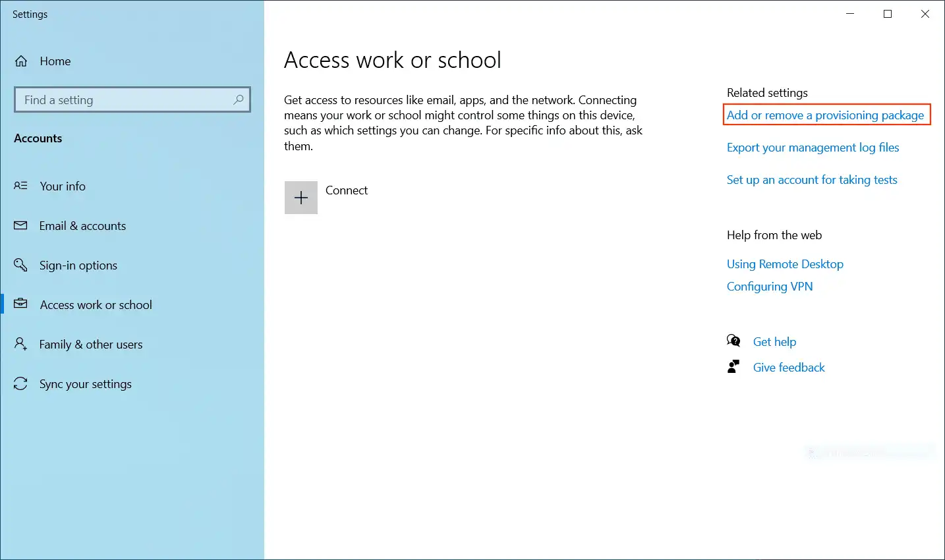The width and height of the screenshot is (945, 560).
Task: Click the Sync your settings arrows icon
Action: 21,383
